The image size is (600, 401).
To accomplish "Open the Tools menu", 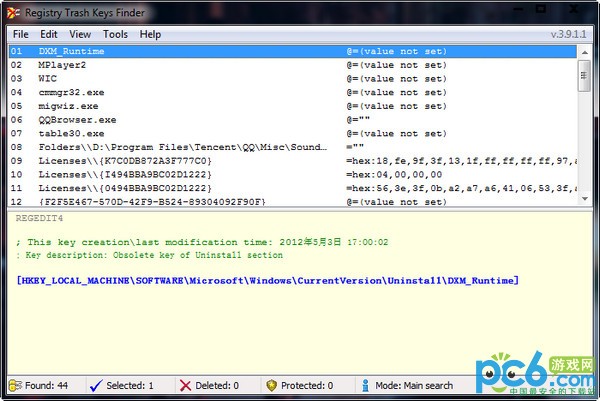I will [x=115, y=34].
